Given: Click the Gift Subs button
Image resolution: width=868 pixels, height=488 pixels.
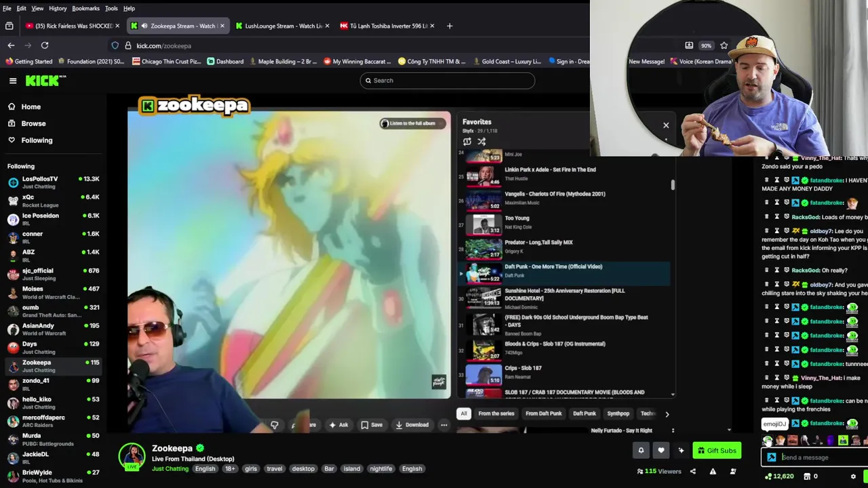Looking at the screenshot, I should click(x=717, y=450).
